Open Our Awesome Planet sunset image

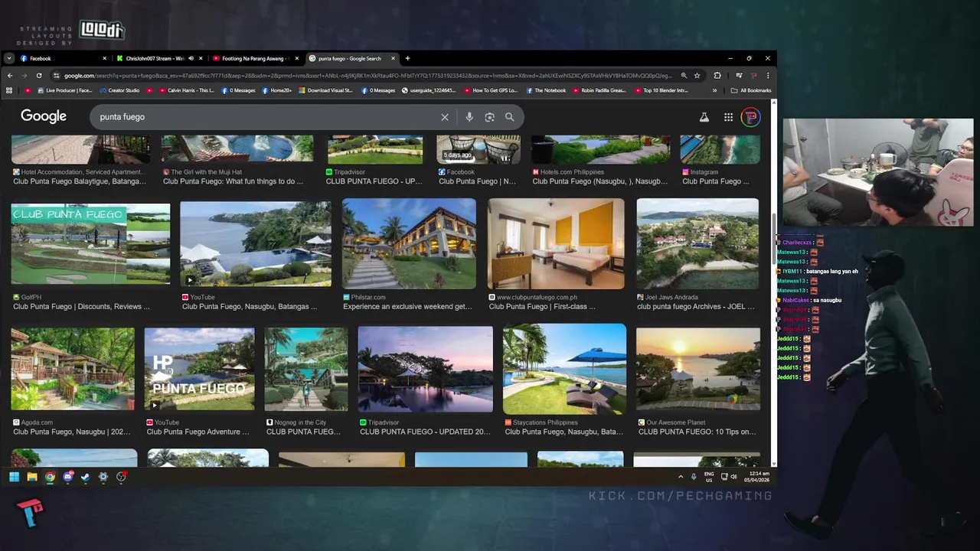point(698,369)
